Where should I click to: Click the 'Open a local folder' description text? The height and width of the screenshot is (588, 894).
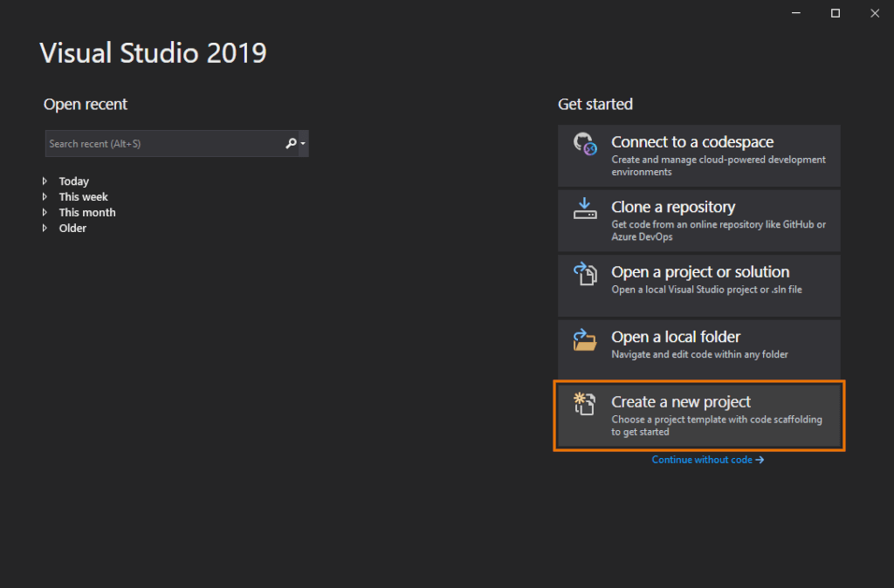[x=699, y=355]
